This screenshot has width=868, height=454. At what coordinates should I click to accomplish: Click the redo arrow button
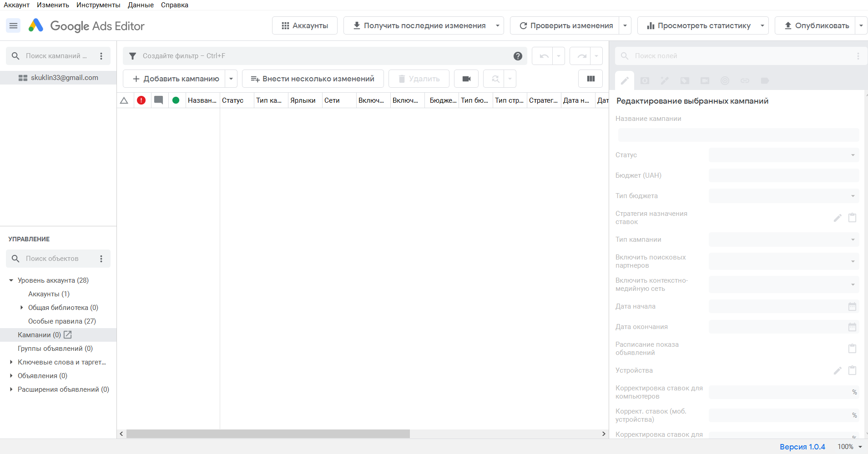pyautogui.click(x=581, y=56)
